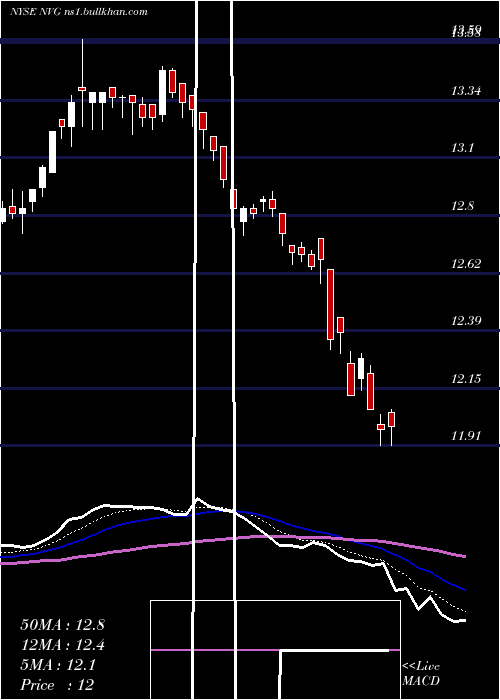Click the NYSE NVG ns1.bullkhan.com header text
500x700 pixels.
click(79, 12)
